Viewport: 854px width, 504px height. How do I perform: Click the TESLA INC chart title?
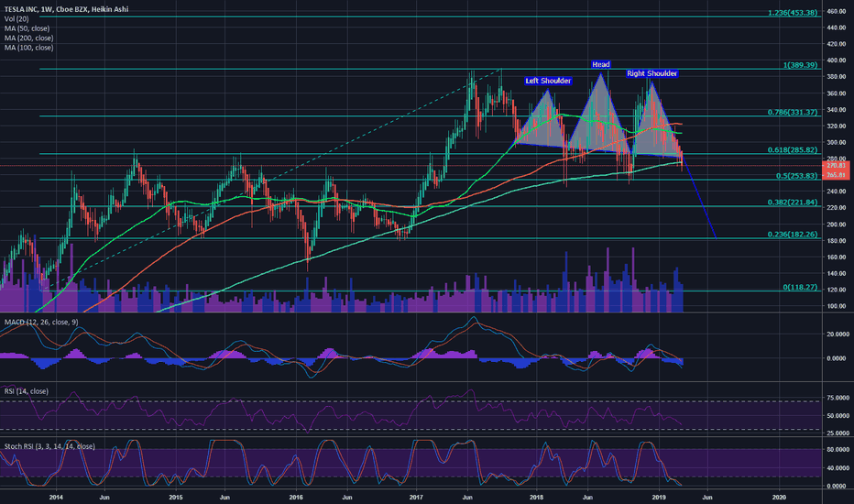point(67,9)
